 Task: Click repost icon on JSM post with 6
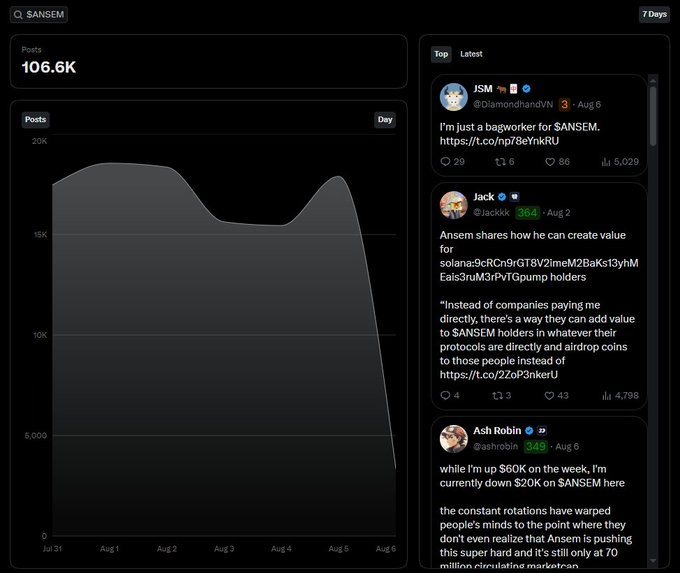click(500, 162)
